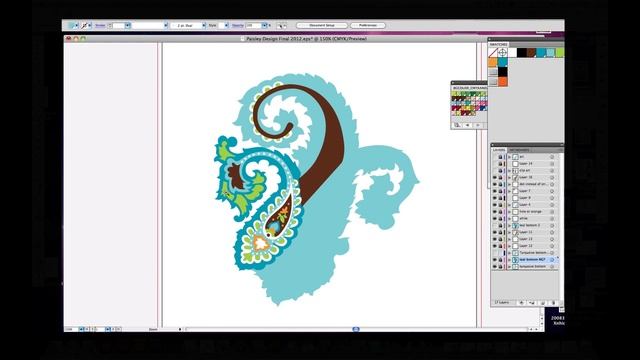Select the black swatch in top row
Screen dimensions: 640x360
[x=522, y=52]
